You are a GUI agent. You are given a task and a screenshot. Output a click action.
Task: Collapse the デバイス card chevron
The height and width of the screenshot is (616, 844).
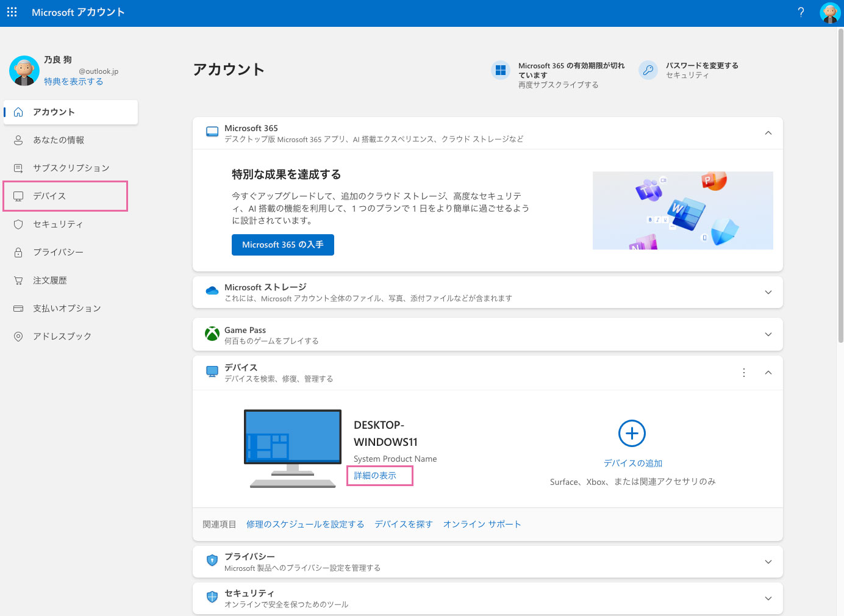coord(768,373)
